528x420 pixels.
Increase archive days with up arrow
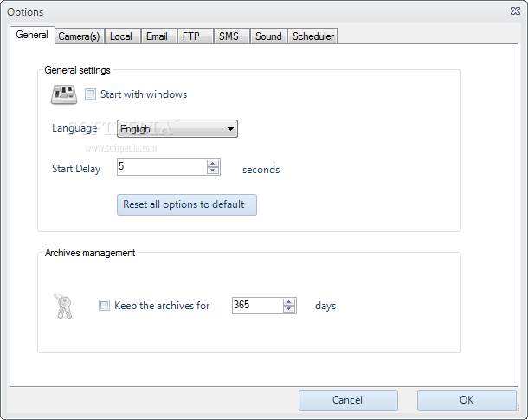[x=289, y=302]
